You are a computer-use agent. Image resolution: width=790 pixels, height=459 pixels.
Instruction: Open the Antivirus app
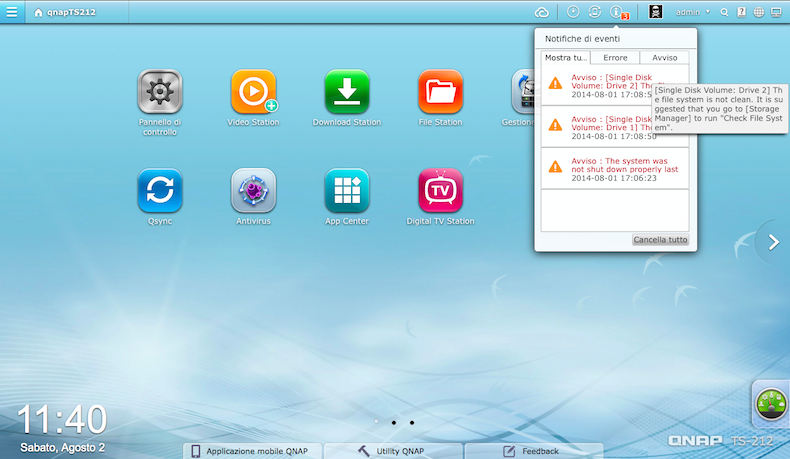pyautogui.click(x=253, y=189)
